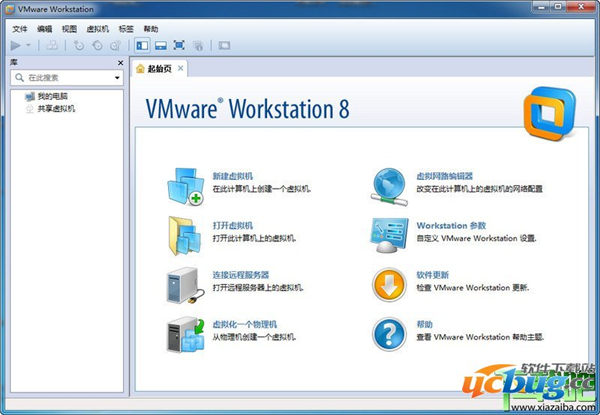
Task: Click the 连接远程服务器 server icon
Action: pos(186,285)
